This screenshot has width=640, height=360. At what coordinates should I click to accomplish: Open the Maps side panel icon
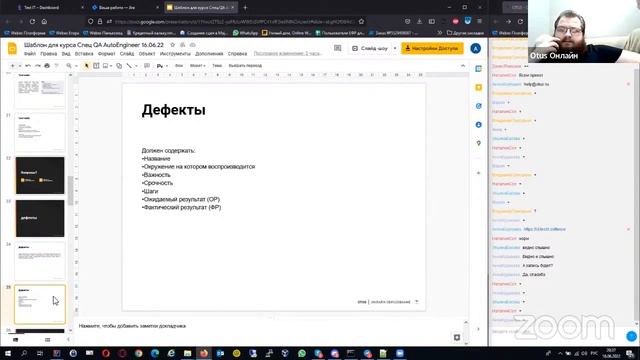[479, 143]
